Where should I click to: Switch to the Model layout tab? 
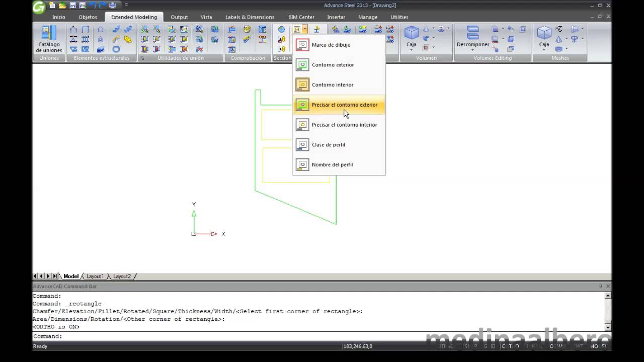click(x=71, y=276)
